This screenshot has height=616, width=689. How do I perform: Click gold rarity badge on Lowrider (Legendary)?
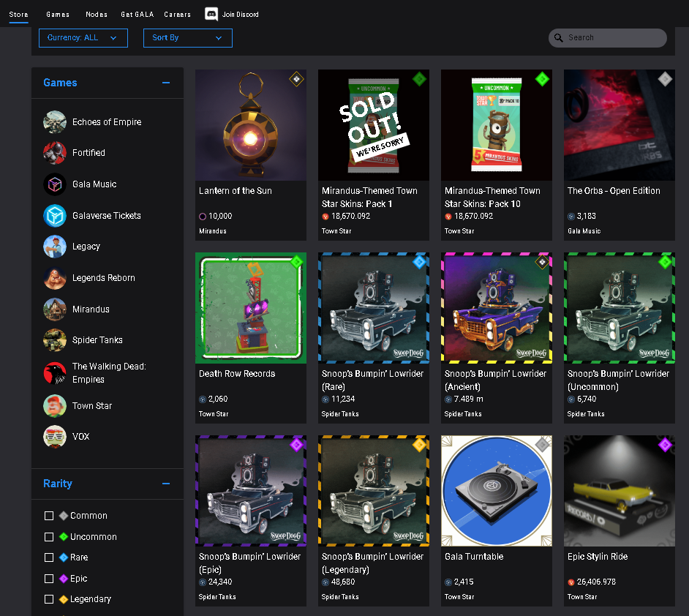(x=419, y=445)
